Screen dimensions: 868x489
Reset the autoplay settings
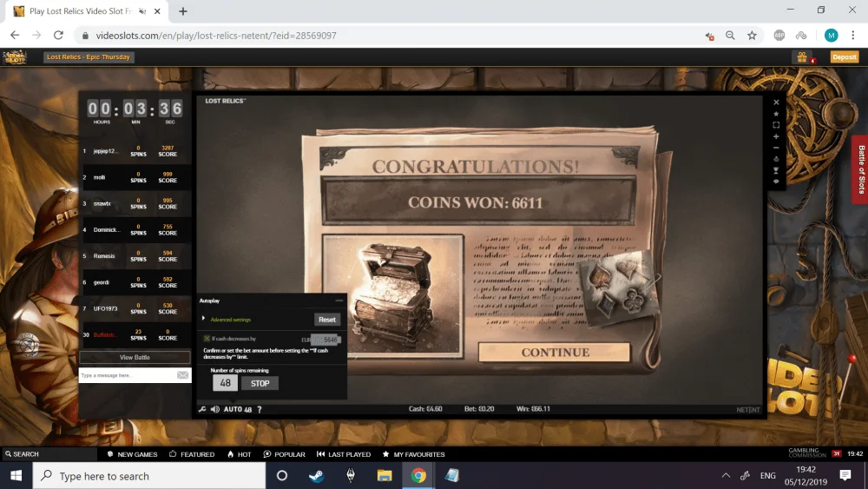pyautogui.click(x=327, y=320)
